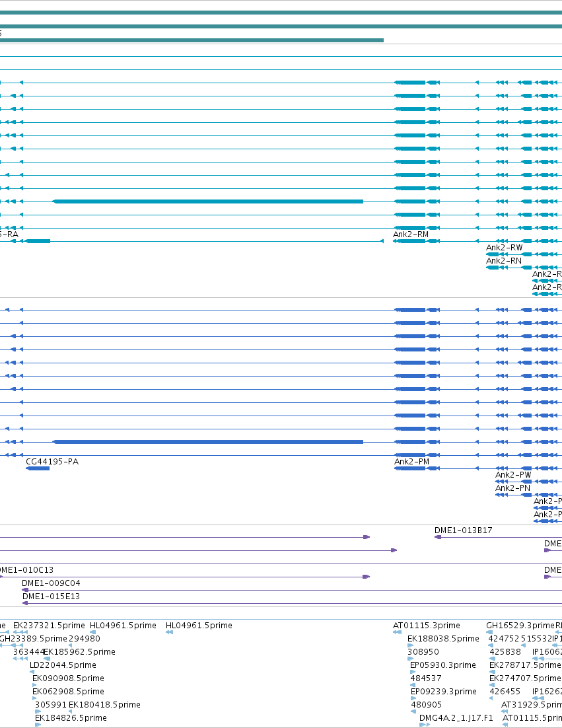This screenshot has height=728, width=562.
Task: Select the DME1-015E13 clone label
Action: tap(51, 596)
